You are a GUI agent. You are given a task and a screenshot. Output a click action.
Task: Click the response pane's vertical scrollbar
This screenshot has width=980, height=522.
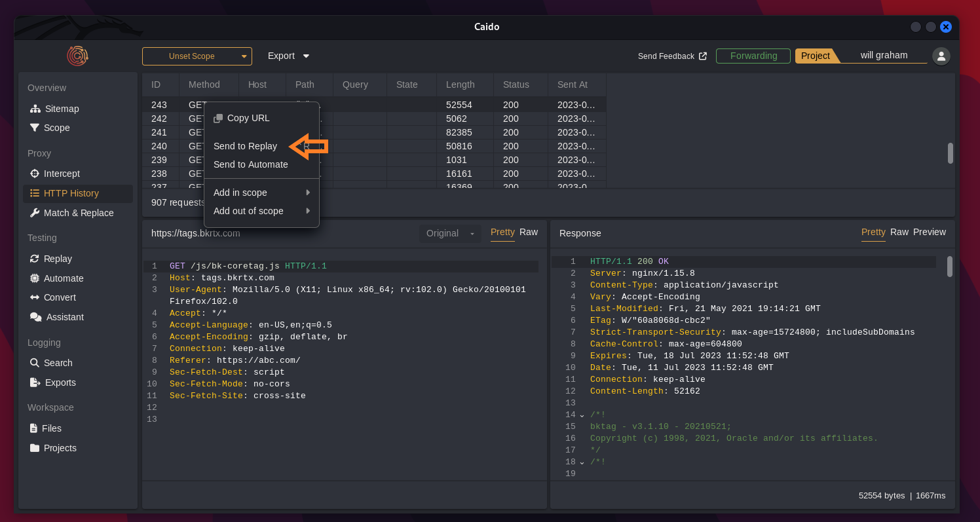pyautogui.click(x=950, y=267)
